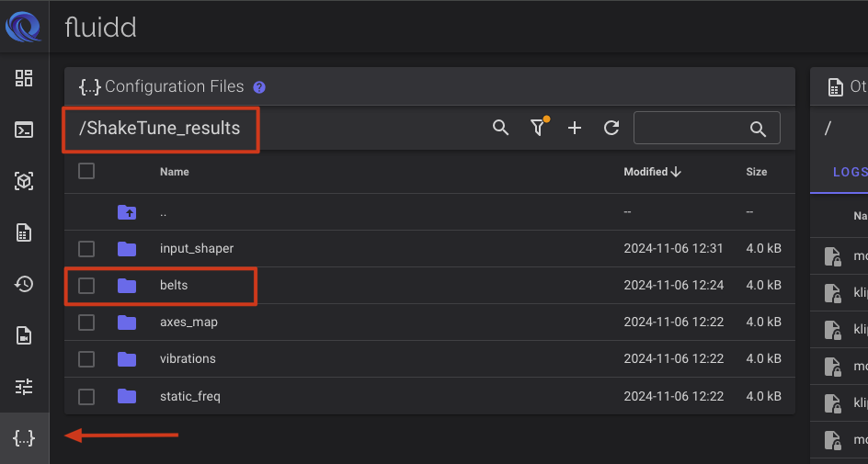The image size is (868, 464).
Task: Open the static_freq folder
Action: 189,396
